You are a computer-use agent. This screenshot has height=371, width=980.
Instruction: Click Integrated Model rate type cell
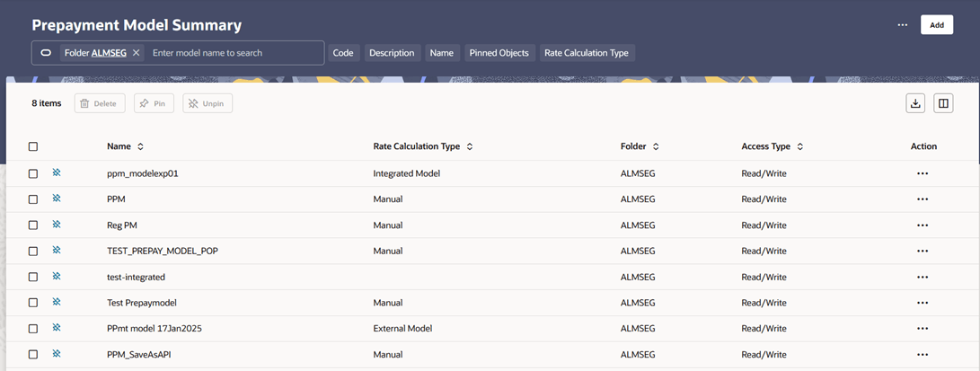407,173
